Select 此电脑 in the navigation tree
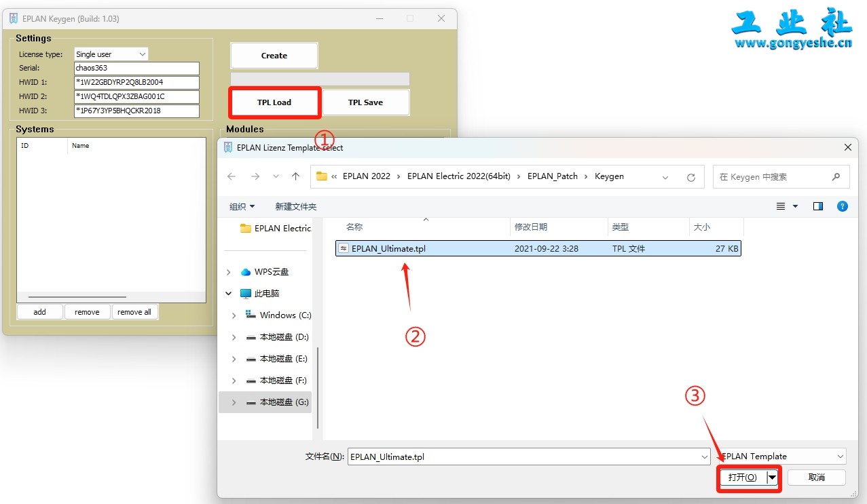This screenshot has height=504, width=867. [x=260, y=294]
